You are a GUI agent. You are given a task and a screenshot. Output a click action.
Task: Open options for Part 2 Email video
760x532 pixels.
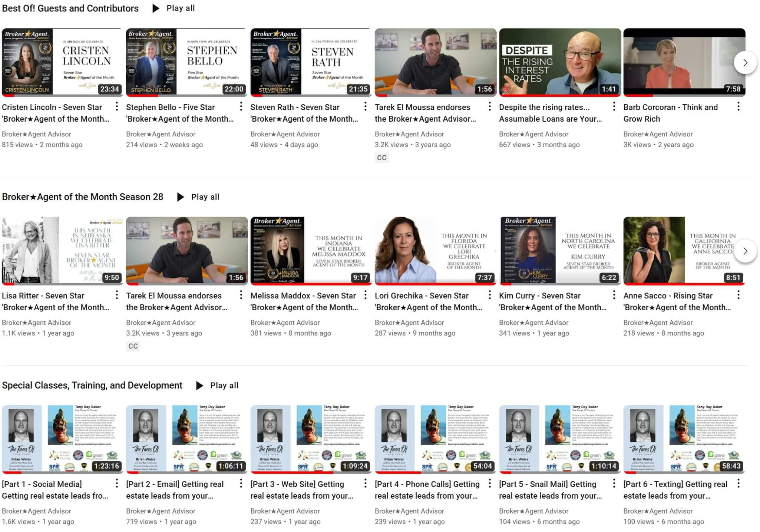click(x=241, y=483)
